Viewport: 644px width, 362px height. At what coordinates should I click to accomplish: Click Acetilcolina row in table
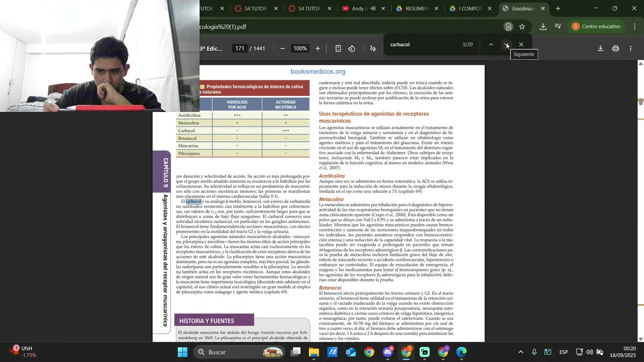coord(243,115)
